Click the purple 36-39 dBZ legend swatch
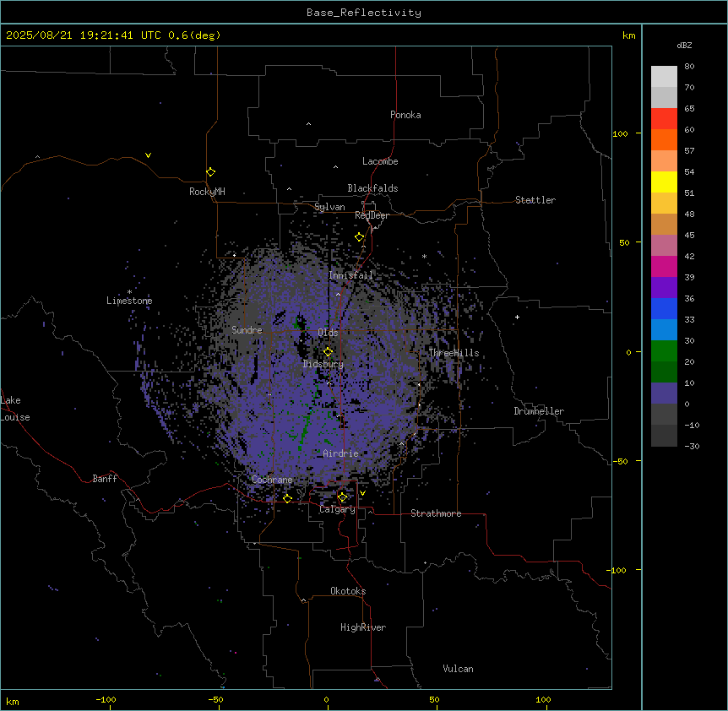The width and height of the screenshot is (728, 711). (664, 288)
